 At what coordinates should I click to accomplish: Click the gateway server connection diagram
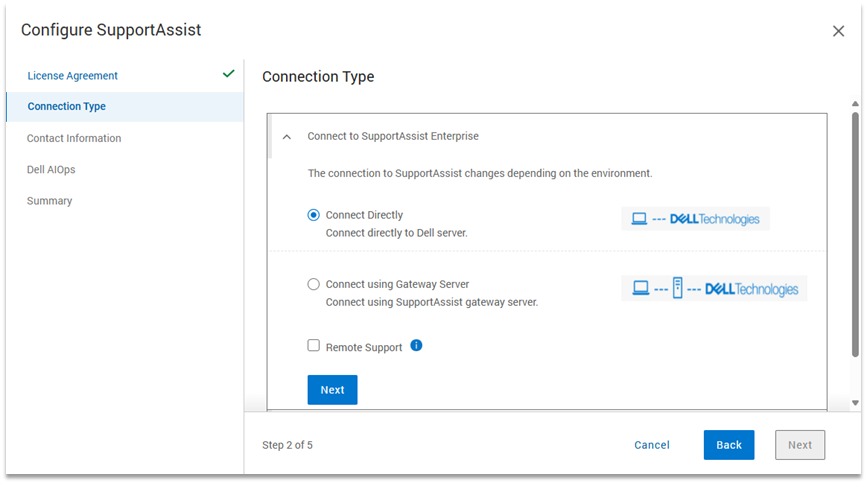coord(714,288)
